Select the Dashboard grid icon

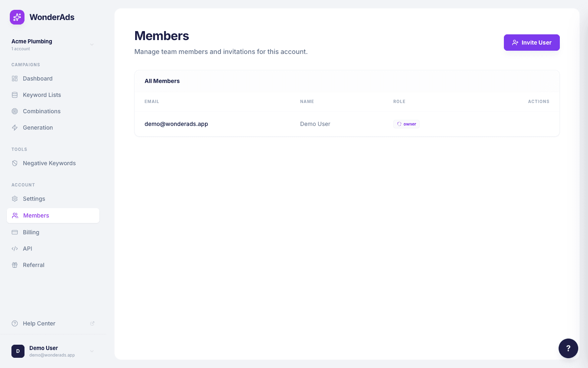coord(15,79)
